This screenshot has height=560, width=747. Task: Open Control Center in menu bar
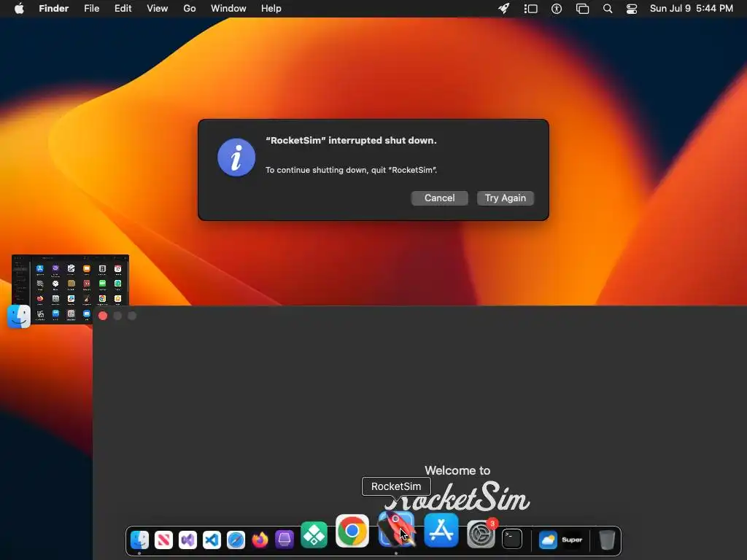632,8
